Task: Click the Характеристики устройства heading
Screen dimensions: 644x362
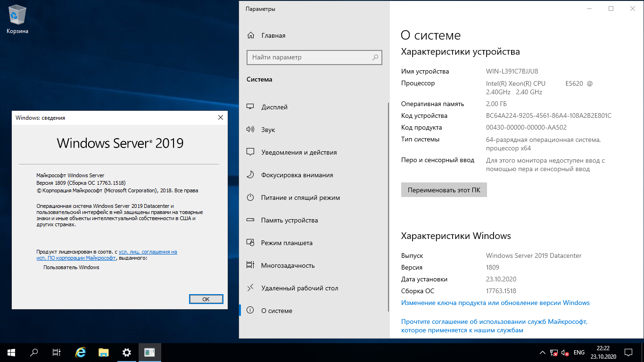Action: pyautogui.click(x=460, y=52)
